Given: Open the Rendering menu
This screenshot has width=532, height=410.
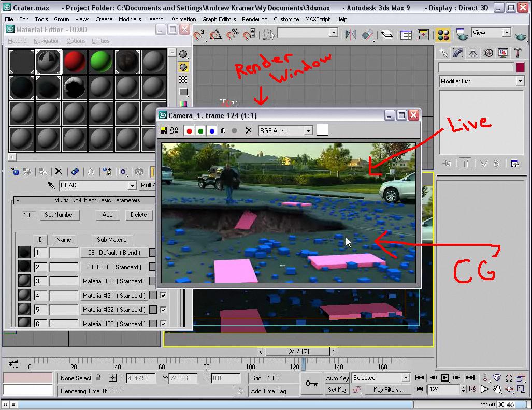Looking at the screenshot, I should coord(255,19).
